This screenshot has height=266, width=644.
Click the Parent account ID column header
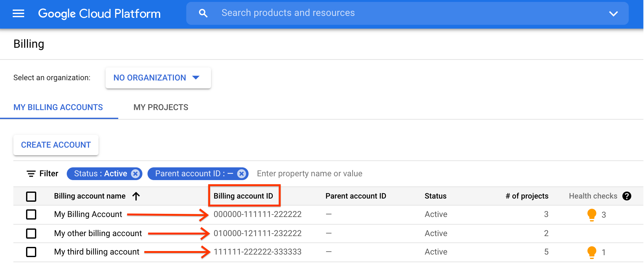(356, 196)
